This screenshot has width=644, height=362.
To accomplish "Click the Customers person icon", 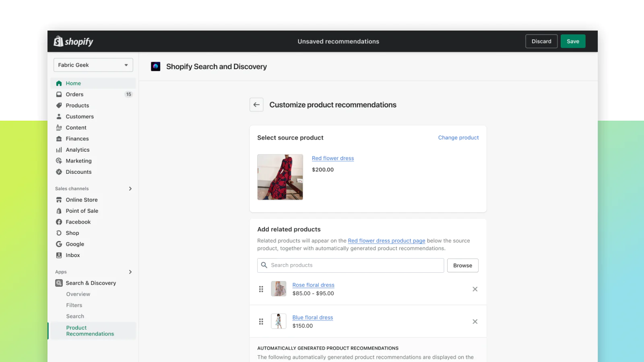I will click(59, 116).
